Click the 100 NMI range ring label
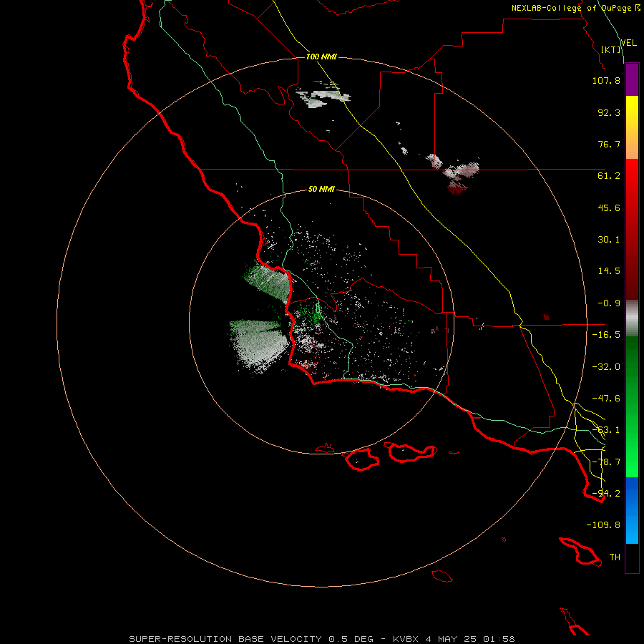The width and height of the screenshot is (644, 644). (321, 57)
